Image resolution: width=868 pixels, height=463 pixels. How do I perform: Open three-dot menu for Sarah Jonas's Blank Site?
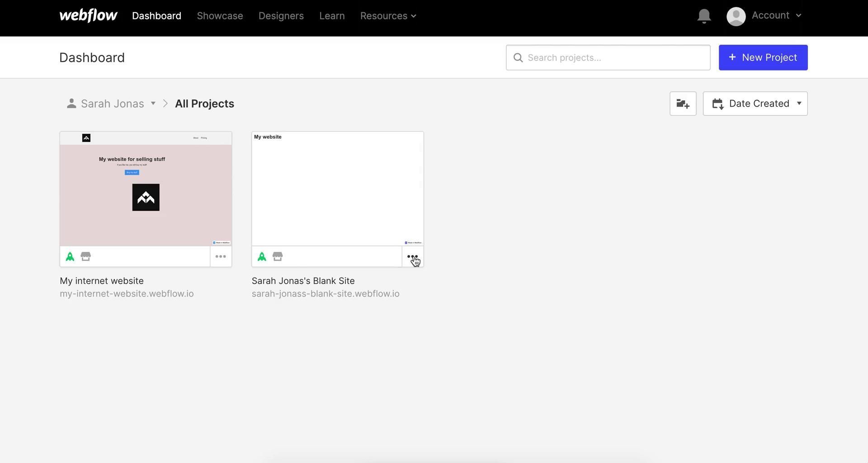pyautogui.click(x=412, y=257)
